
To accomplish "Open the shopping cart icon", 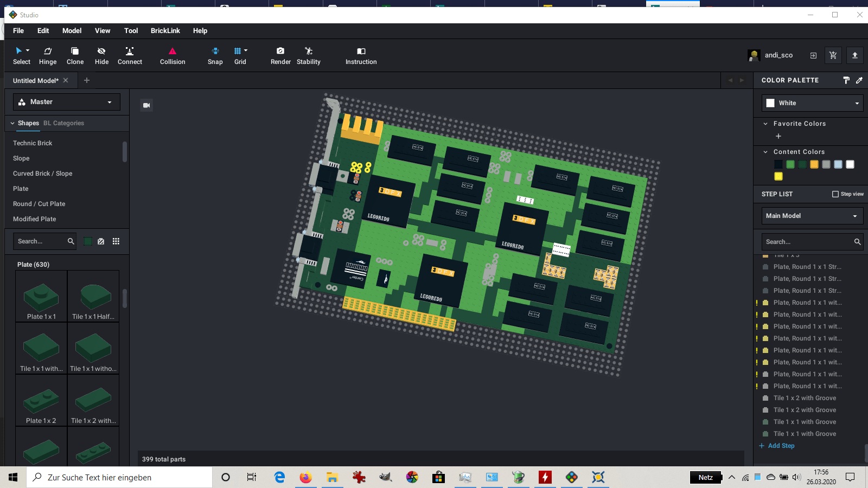I will (833, 55).
